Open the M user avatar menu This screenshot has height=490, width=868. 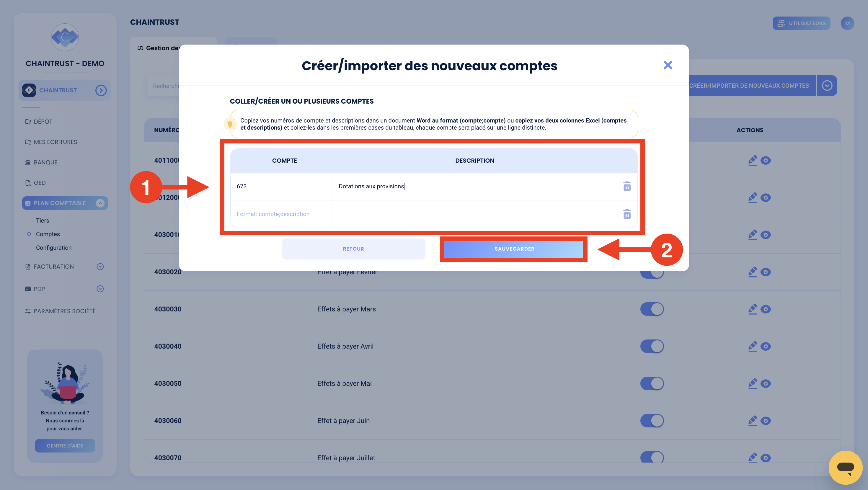pyautogui.click(x=847, y=23)
